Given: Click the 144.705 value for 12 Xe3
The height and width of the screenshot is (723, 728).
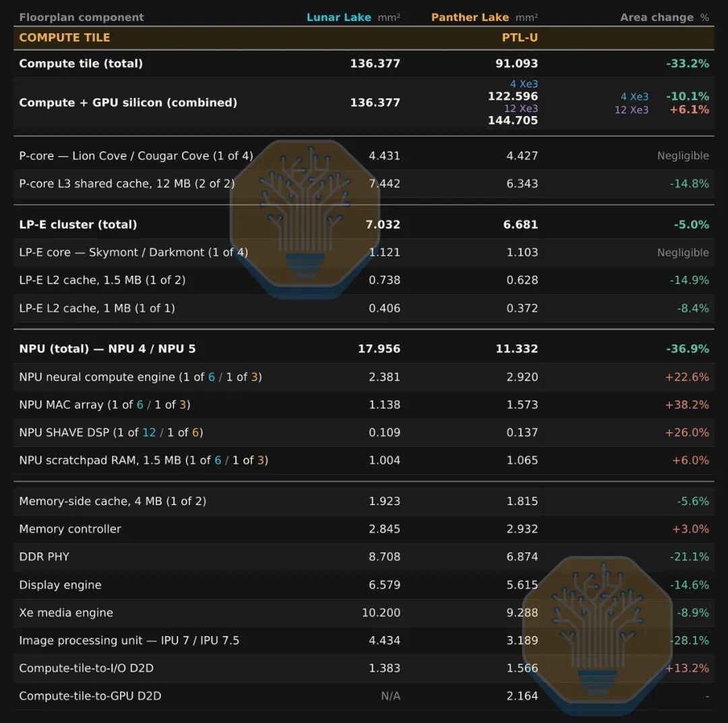Looking at the screenshot, I should coord(512,120).
